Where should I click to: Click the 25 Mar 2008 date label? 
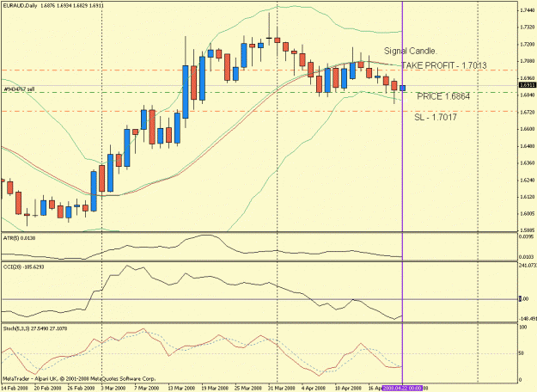pos(248,389)
